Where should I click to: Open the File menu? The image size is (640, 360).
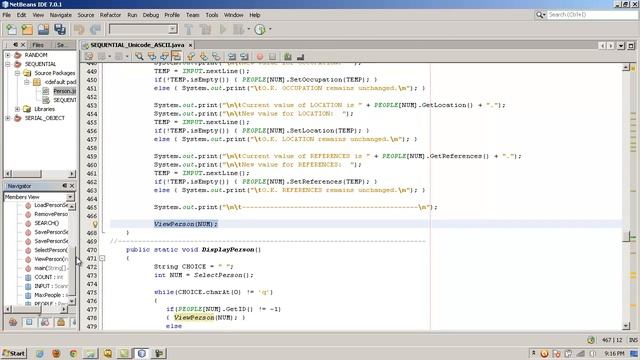coord(7,15)
